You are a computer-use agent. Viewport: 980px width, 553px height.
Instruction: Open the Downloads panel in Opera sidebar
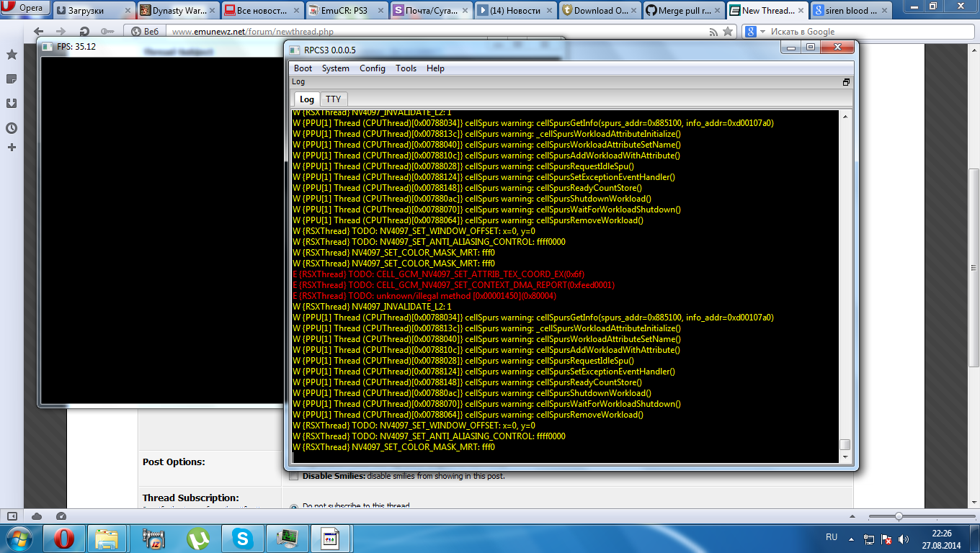pyautogui.click(x=12, y=103)
